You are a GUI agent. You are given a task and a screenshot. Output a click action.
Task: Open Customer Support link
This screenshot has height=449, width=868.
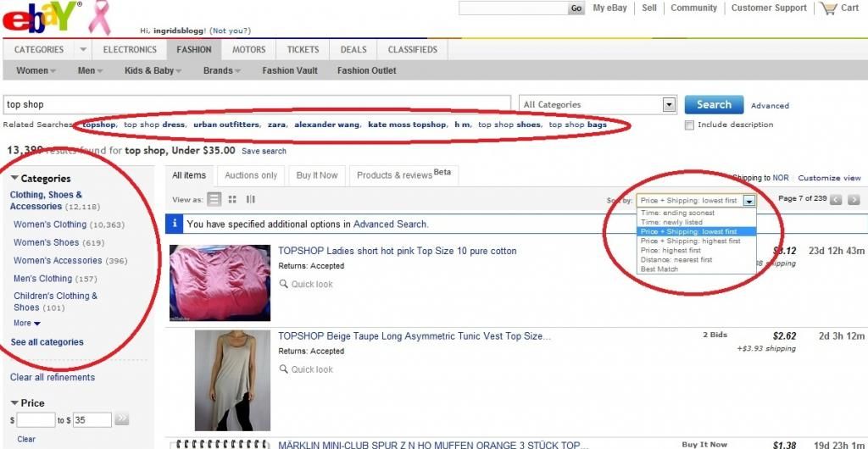[769, 8]
